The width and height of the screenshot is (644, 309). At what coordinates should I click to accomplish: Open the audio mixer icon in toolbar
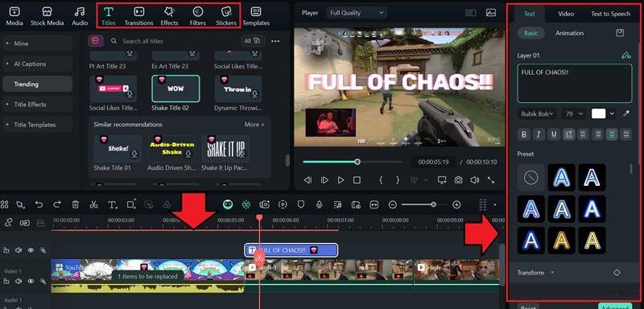337,204
